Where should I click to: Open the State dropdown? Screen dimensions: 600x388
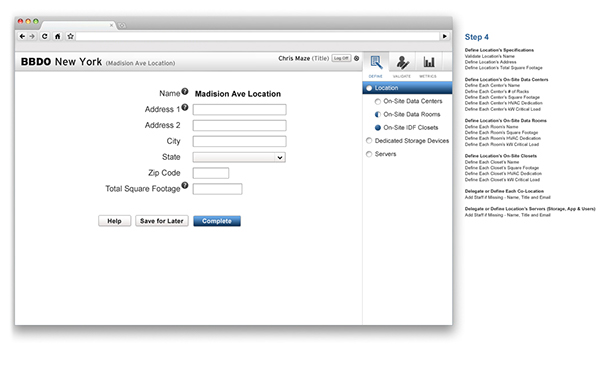pyautogui.click(x=240, y=157)
